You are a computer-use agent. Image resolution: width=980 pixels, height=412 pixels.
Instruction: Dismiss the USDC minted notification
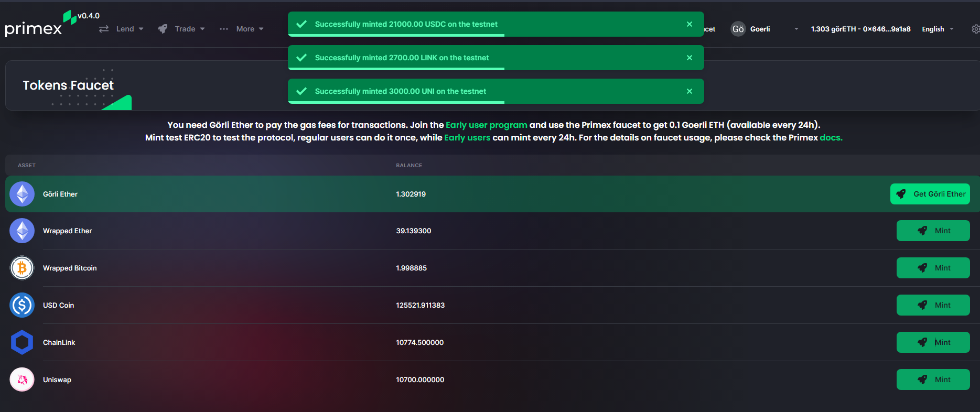[x=690, y=24]
